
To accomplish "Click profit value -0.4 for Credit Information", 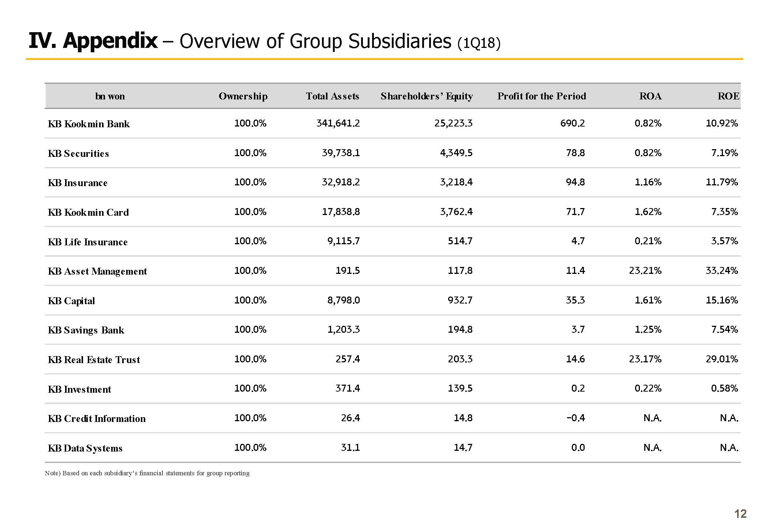I will pos(576,418).
